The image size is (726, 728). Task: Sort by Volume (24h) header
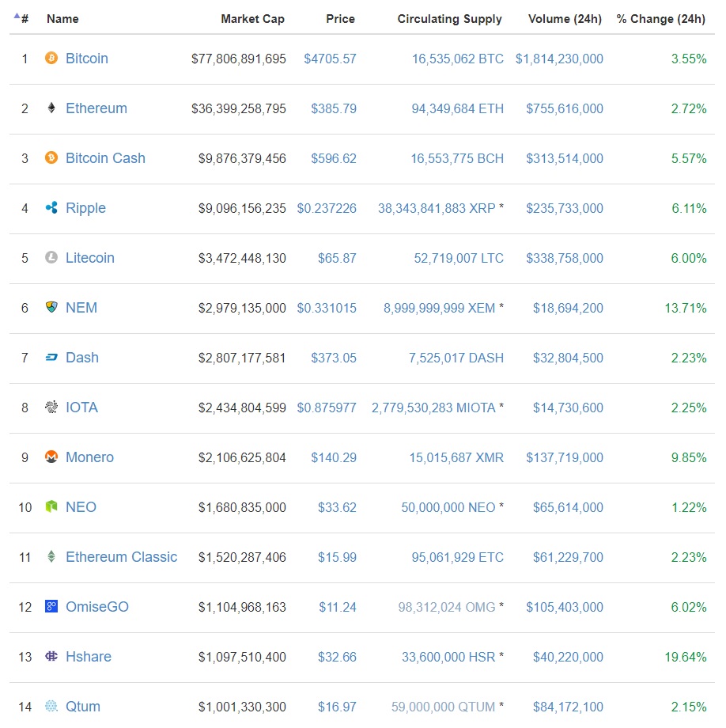[x=565, y=19]
